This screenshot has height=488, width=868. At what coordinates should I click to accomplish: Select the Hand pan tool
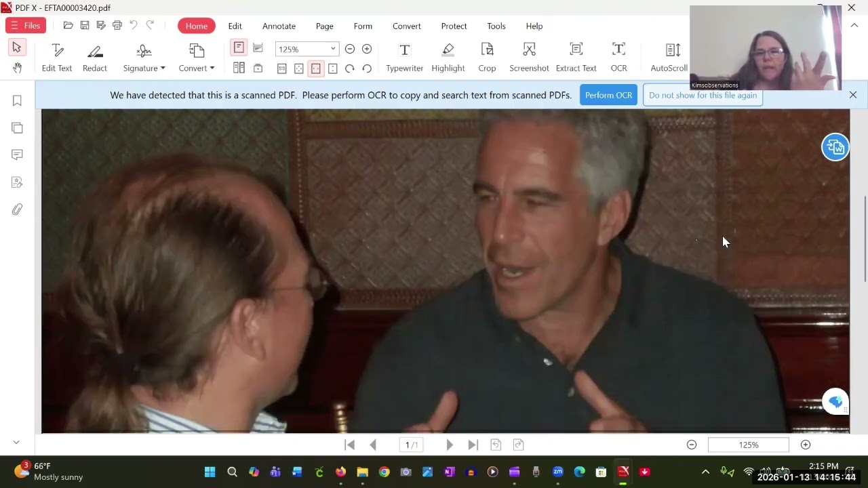pyautogui.click(x=17, y=68)
